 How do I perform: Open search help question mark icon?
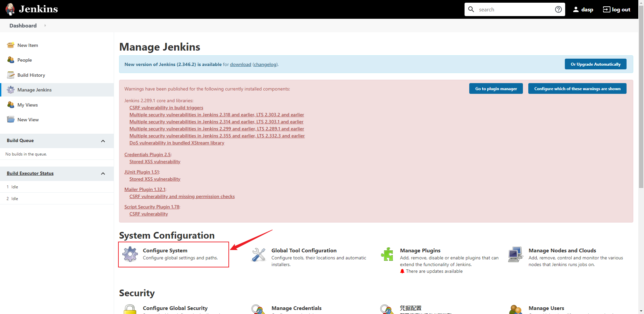(x=558, y=9)
